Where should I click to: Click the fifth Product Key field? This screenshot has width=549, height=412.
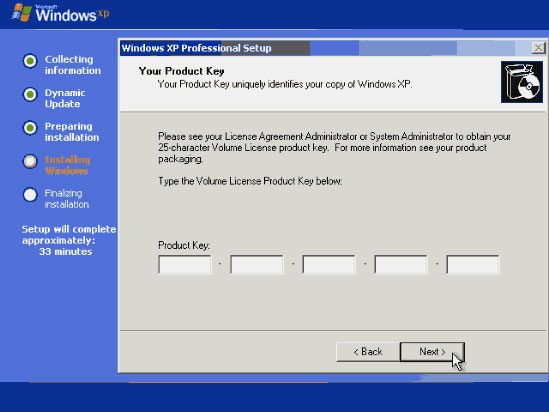point(473,265)
